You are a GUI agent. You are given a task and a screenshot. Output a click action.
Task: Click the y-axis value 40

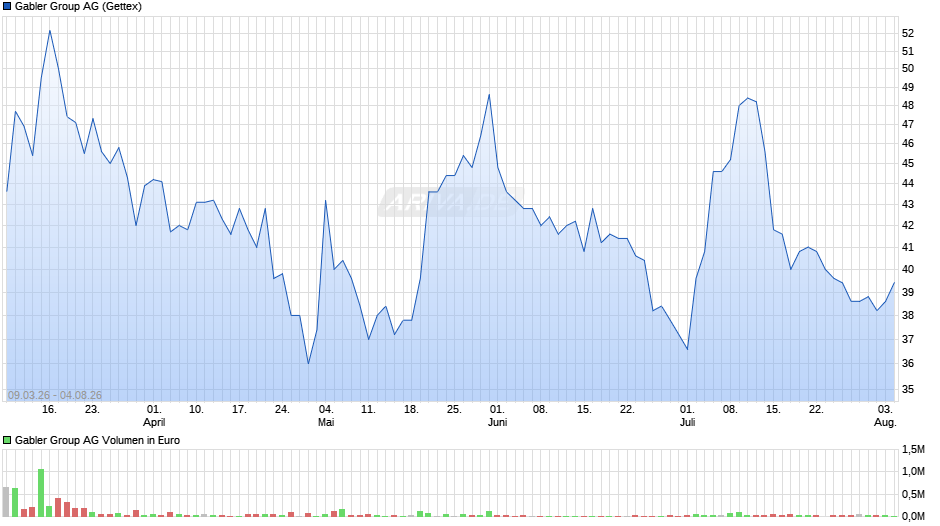tap(908, 269)
